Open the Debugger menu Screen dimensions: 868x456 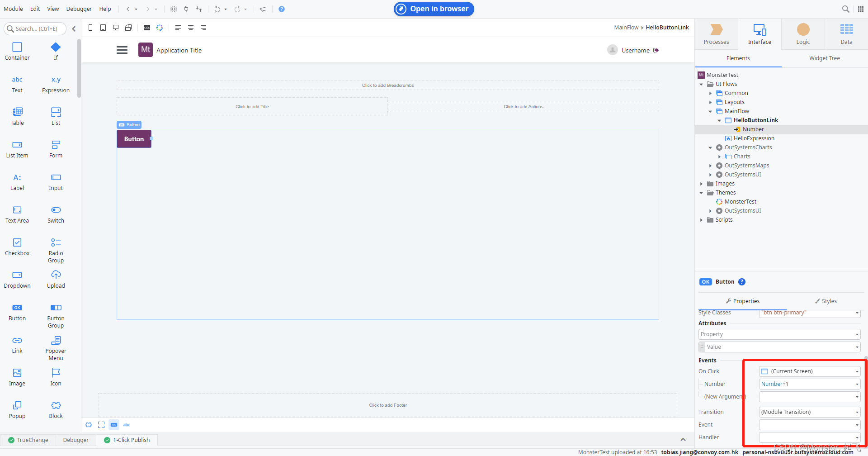[x=79, y=9]
